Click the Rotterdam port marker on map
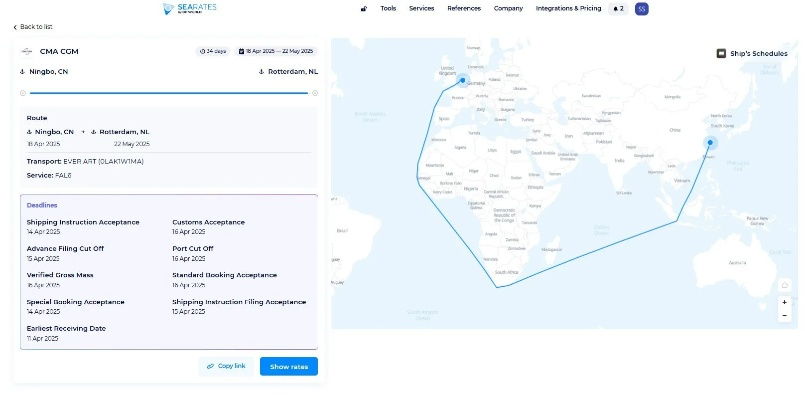 coord(463,81)
